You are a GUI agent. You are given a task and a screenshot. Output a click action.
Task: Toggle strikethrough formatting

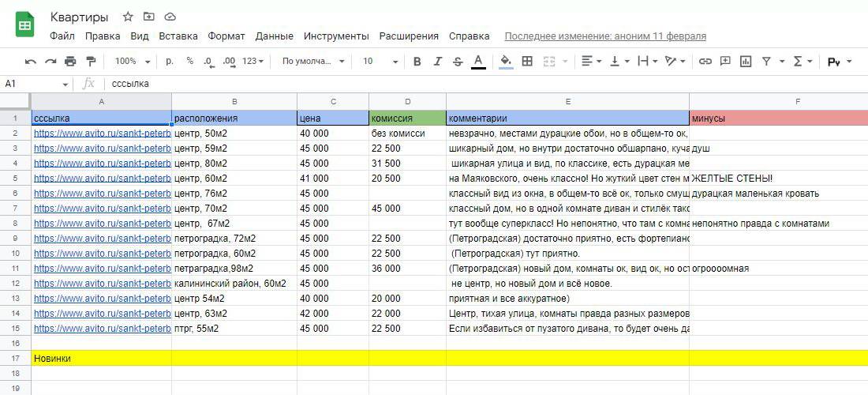(457, 61)
